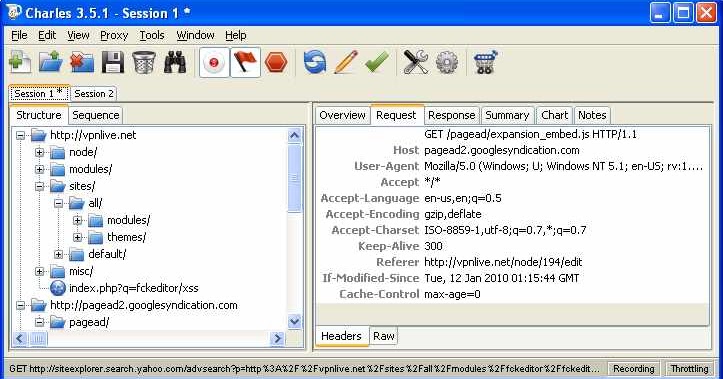Expand the top-level modules/ folder under vpnlive.net
Viewport: 723px width, 379px height.
(40, 169)
